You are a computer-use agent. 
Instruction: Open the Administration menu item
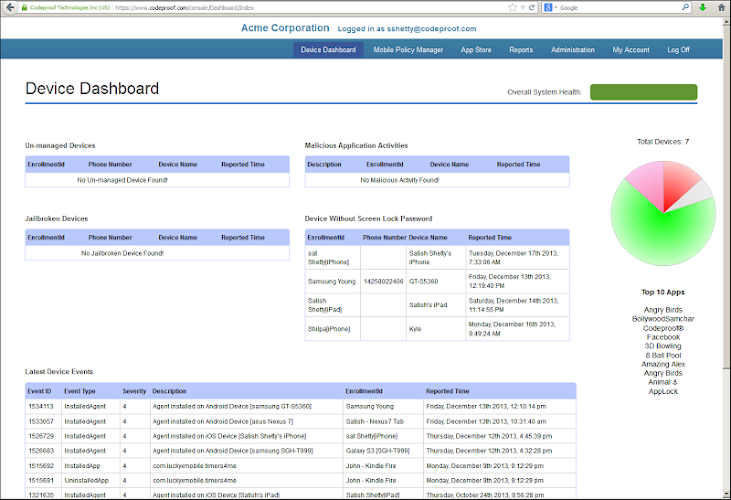572,49
